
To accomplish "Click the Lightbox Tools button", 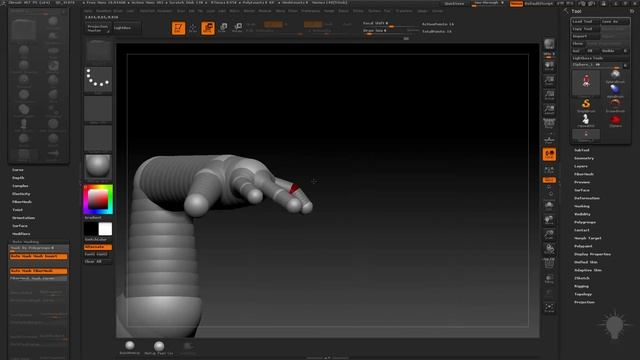I will coord(600,58).
